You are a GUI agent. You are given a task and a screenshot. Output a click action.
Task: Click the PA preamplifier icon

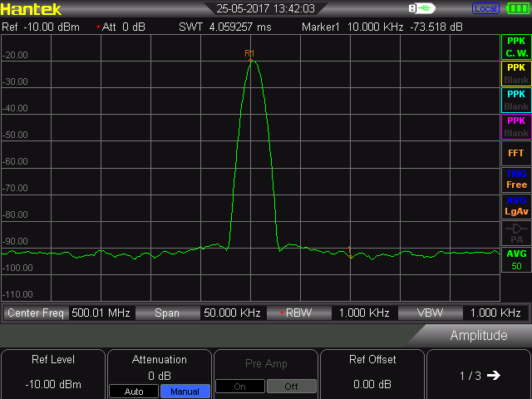(516, 233)
